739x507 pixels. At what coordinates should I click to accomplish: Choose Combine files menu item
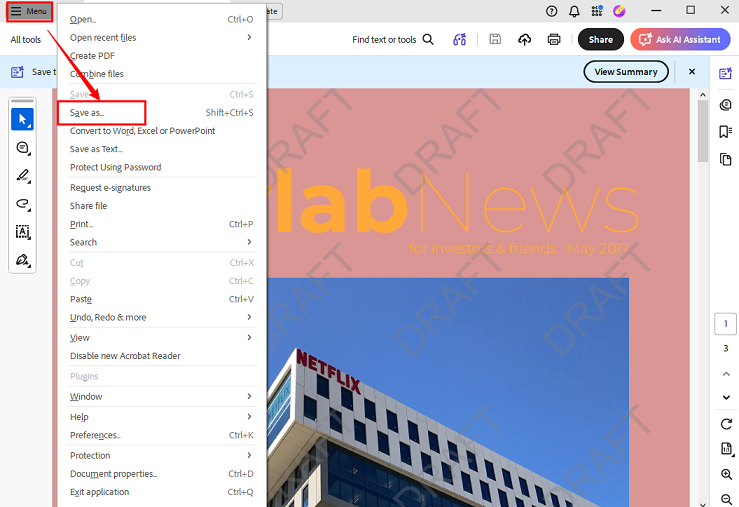coord(161,74)
